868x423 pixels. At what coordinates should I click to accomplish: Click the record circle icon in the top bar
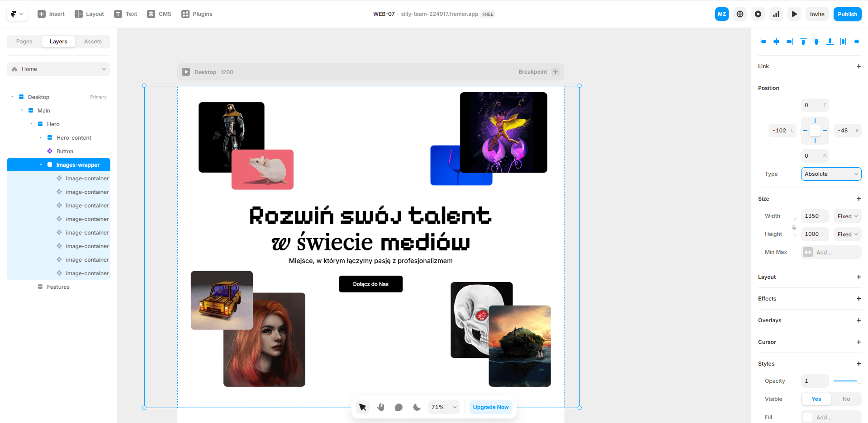[758, 14]
